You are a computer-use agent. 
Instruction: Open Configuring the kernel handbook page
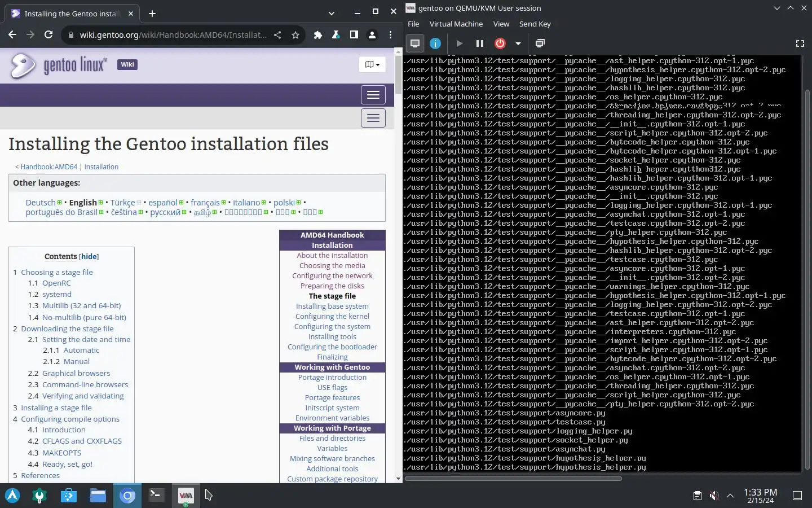332,317
